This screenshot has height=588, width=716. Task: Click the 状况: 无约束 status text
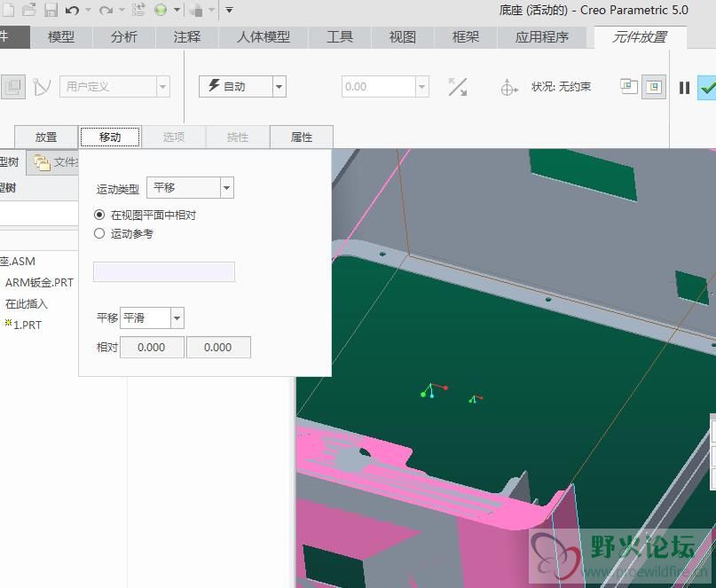coord(561,86)
